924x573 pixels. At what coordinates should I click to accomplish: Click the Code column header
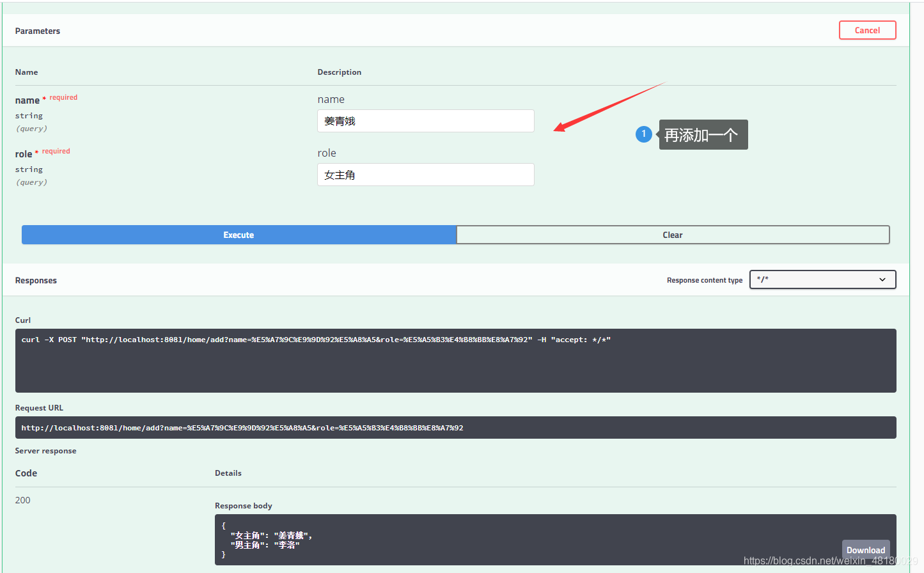click(x=26, y=473)
